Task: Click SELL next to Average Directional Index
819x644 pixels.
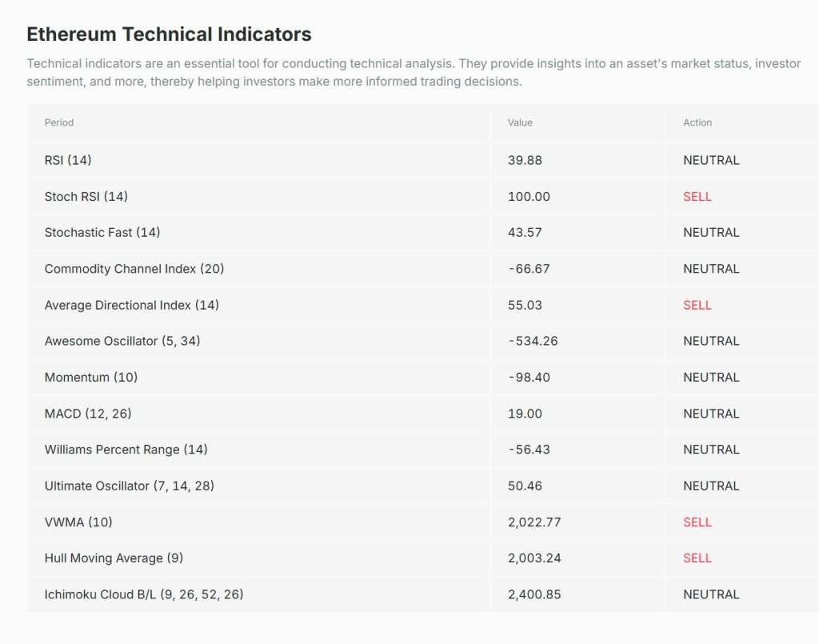Action: coord(697,305)
